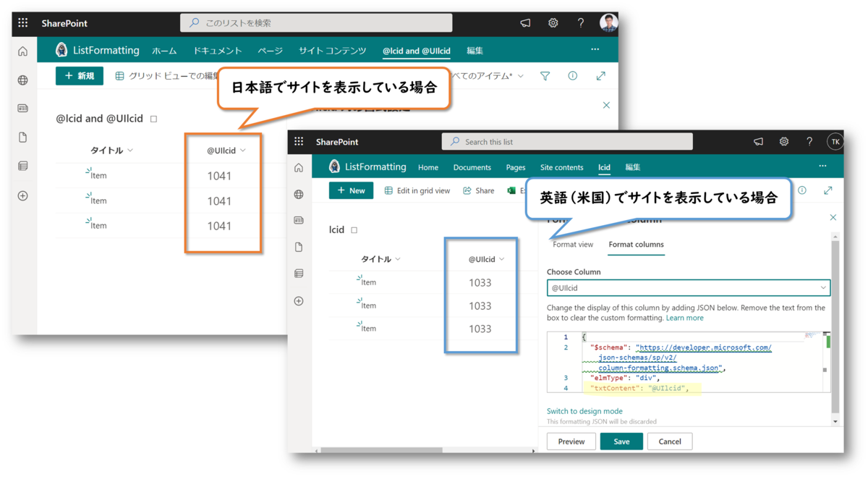This screenshot has height=477, width=868.
Task: Expand タイトル column menu in back window
Action: tap(130, 151)
